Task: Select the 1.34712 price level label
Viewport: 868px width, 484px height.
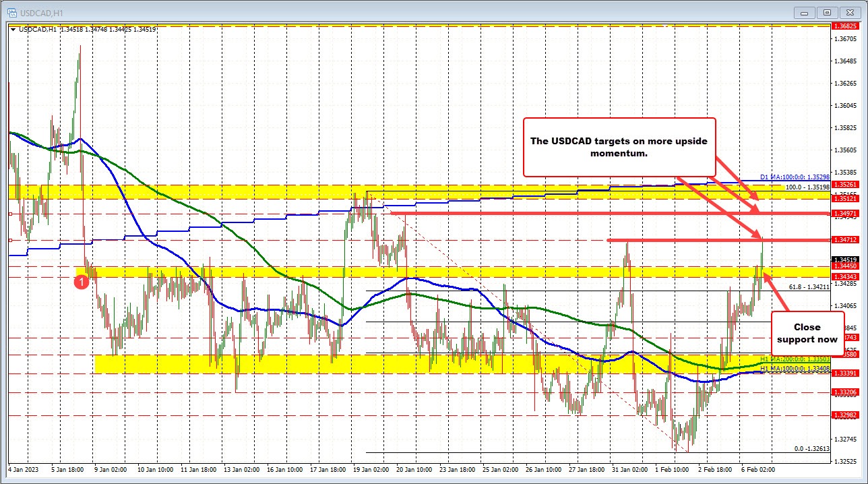Action: (x=844, y=239)
